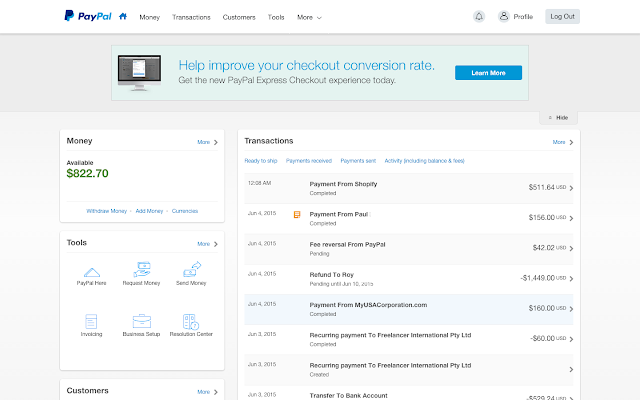Click the monitor image in the banner
Screen dimensions: 640x400
coord(139,73)
